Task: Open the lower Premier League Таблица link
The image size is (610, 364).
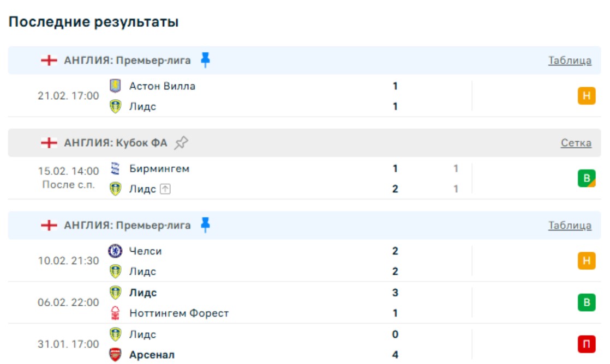Action: click(570, 226)
